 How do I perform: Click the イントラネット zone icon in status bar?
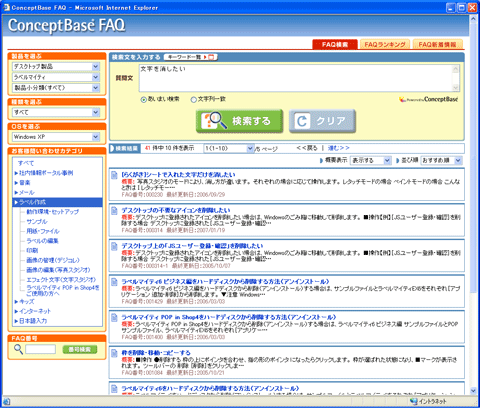pos(414,401)
